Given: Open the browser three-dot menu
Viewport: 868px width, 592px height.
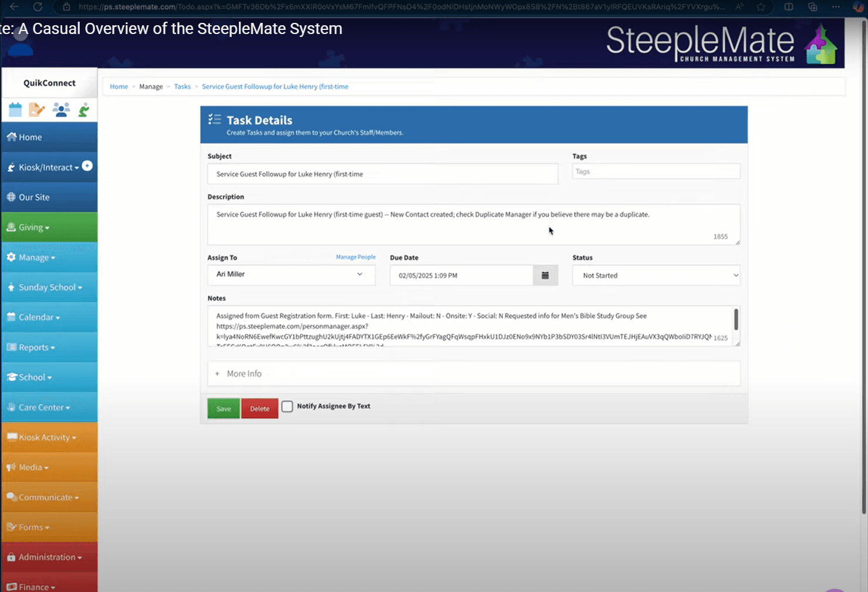Looking at the screenshot, I should point(836,7).
